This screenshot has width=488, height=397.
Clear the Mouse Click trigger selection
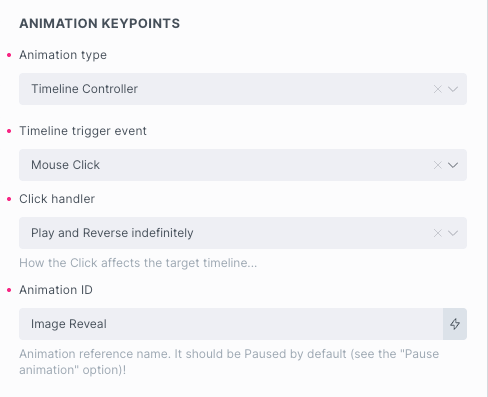438,165
